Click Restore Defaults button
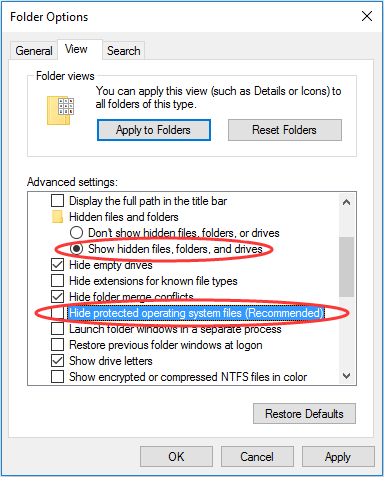Screen dimensions: 384x477 pyautogui.click(x=304, y=414)
